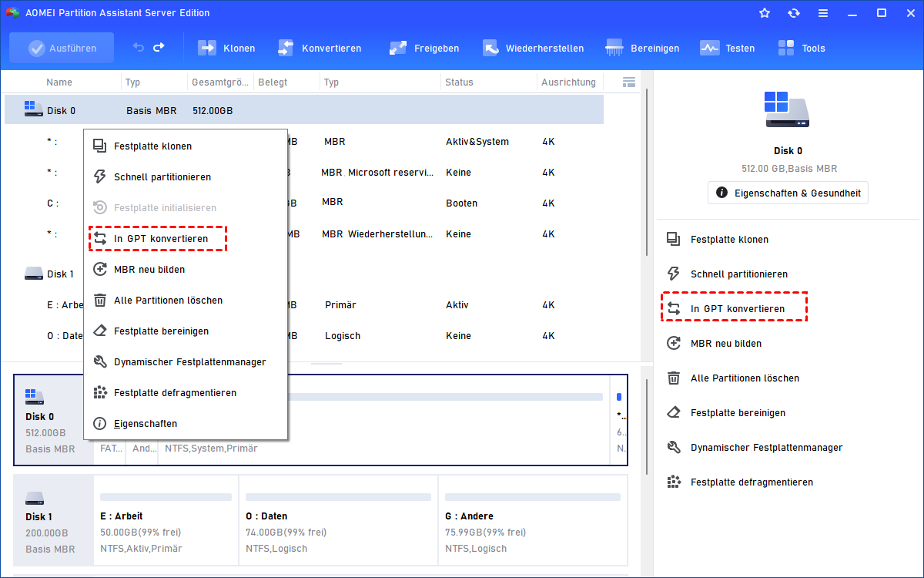
Task: Open the Konvertieren toolbar menu
Action: (320, 48)
